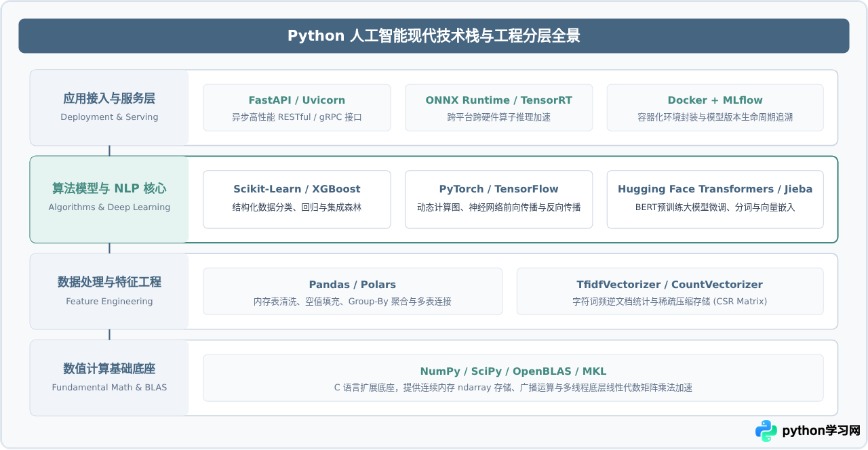Click 'Deployment & Serving' subtitle
Image resolution: width=868 pixels, height=450 pixels.
[x=109, y=117]
